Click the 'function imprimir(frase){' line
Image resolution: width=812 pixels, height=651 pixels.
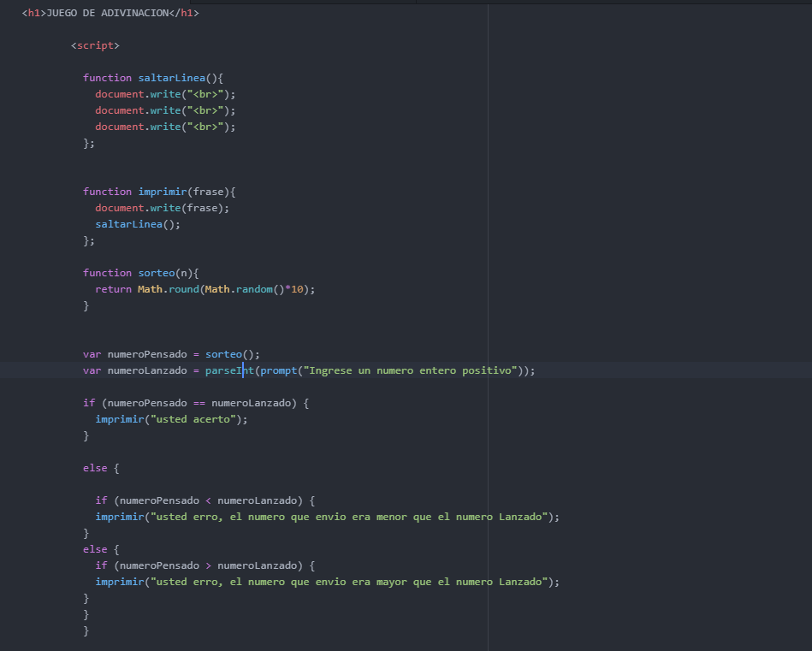(x=159, y=192)
